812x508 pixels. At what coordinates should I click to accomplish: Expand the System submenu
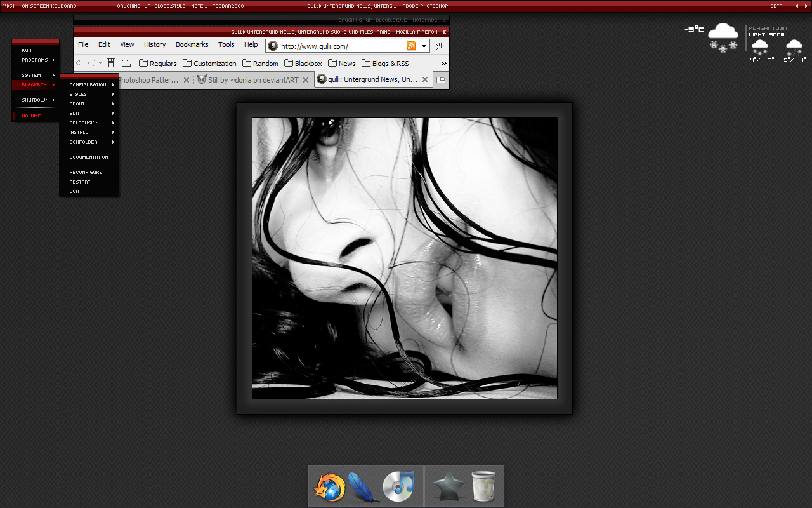click(36, 75)
